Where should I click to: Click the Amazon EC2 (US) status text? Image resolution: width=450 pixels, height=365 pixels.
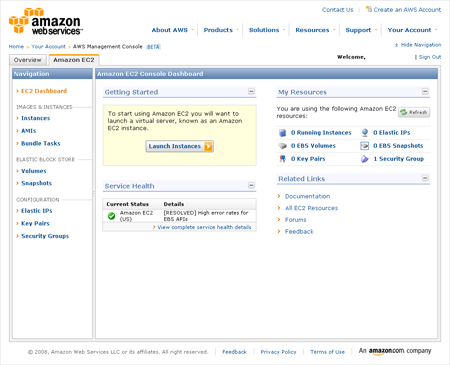click(x=136, y=216)
